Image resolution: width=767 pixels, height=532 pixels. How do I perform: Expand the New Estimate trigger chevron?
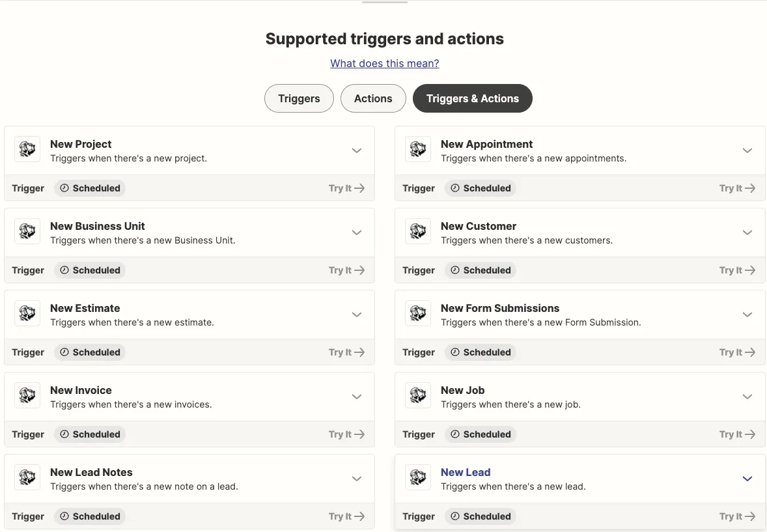click(357, 315)
